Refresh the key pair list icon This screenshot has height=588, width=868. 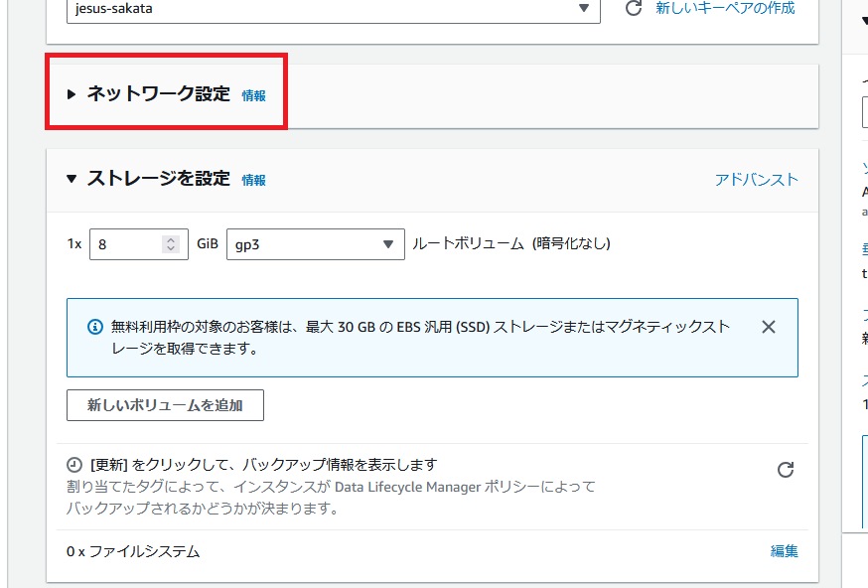click(x=634, y=8)
